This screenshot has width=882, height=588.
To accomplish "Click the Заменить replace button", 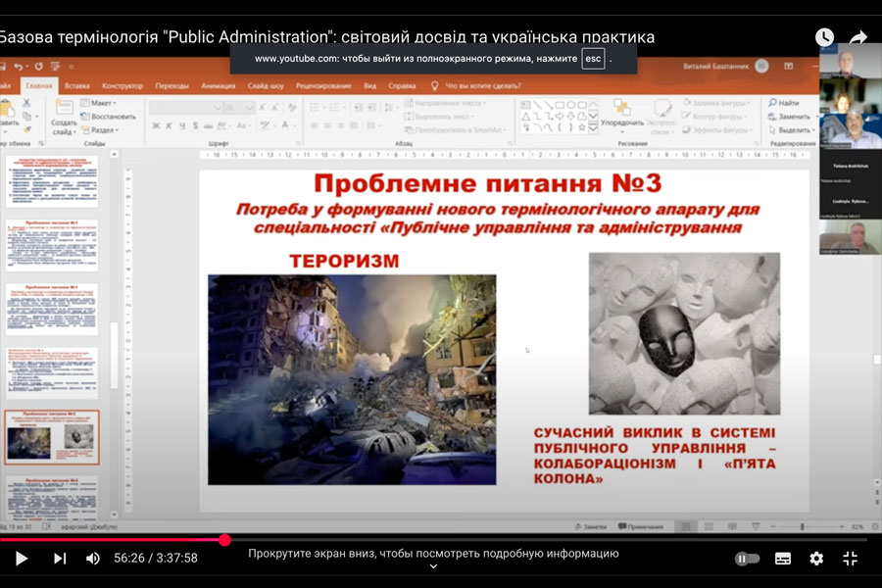I will pyautogui.click(x=792, y=116).
